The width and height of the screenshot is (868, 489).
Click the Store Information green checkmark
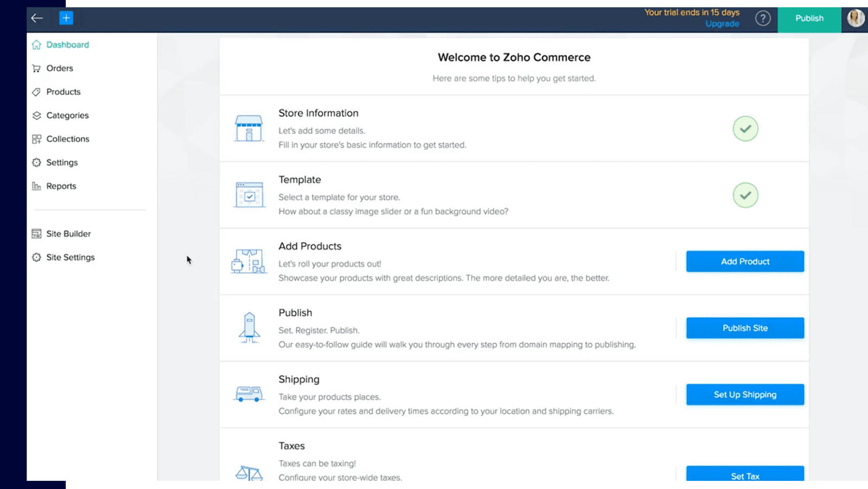click(745, 128)
